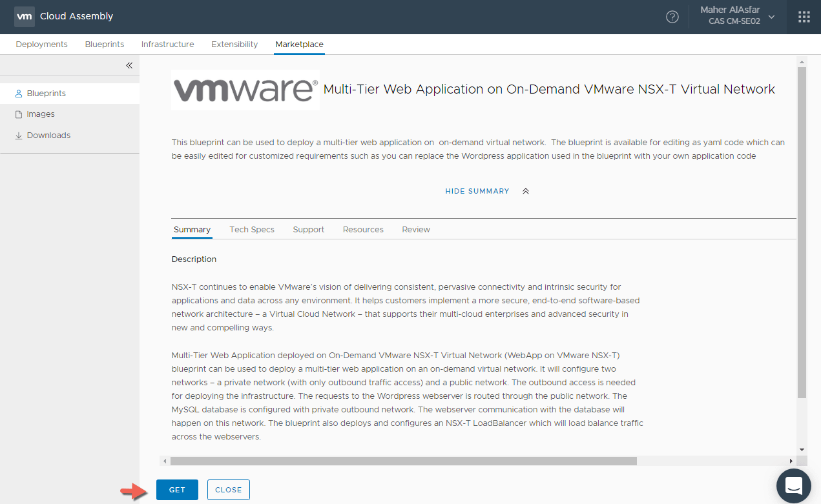Open the chat support bubble icon

793,486
